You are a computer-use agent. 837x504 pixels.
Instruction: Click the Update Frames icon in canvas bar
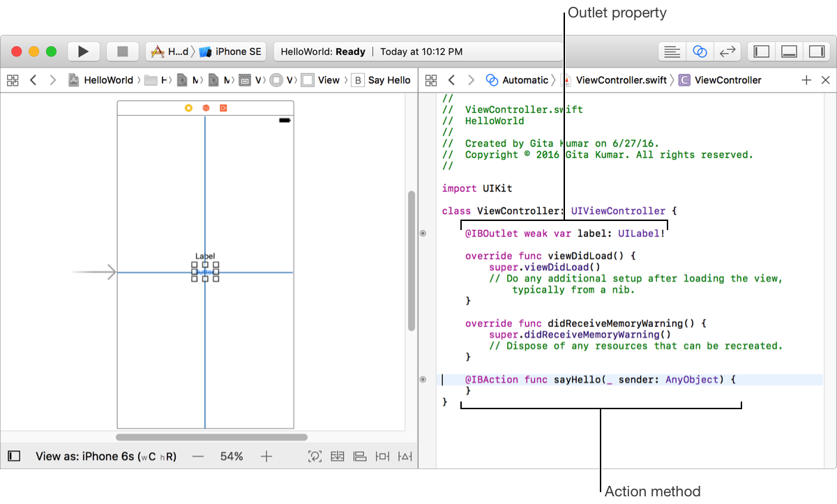pyautogui.click(x=315, y=457)
